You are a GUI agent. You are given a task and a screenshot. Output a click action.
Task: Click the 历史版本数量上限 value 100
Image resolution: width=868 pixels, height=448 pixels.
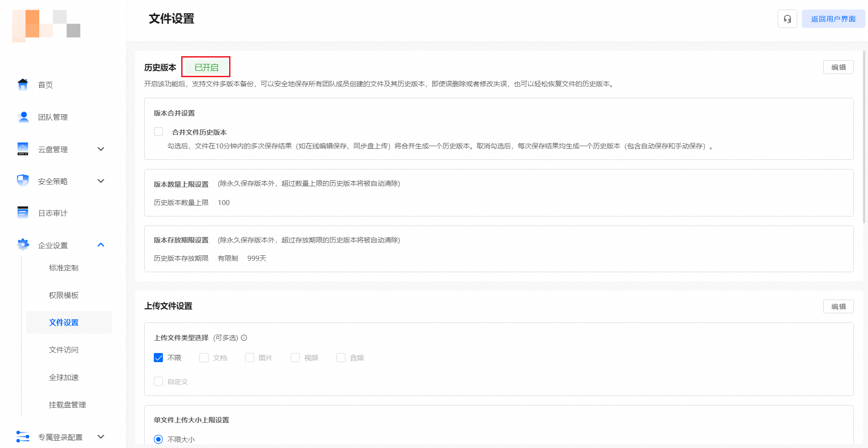(224, 202)
